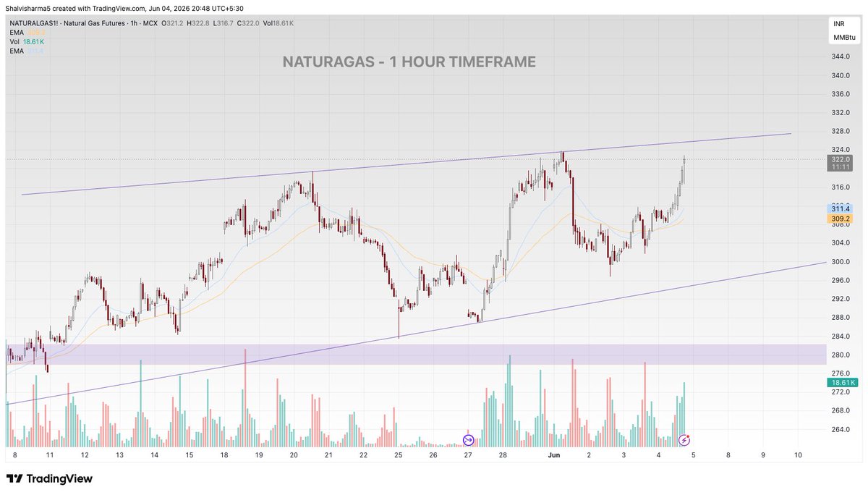
Task: Click the 292.0 price scale label
Action: pyautogui.click(x=841, y=299)
